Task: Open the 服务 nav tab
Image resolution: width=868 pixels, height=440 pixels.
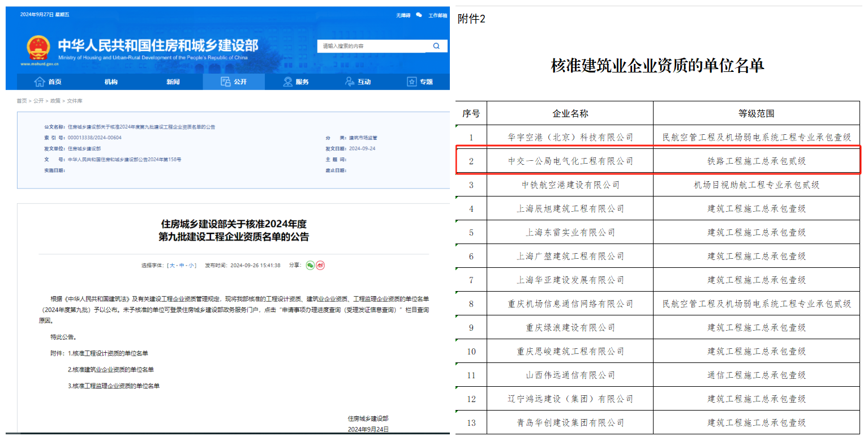Action: click(296, 82)
